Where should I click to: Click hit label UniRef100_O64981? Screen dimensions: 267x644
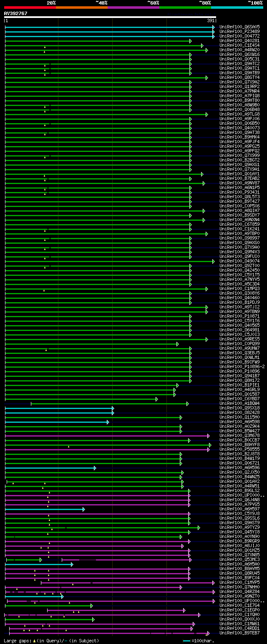click(x=239, y=330)
